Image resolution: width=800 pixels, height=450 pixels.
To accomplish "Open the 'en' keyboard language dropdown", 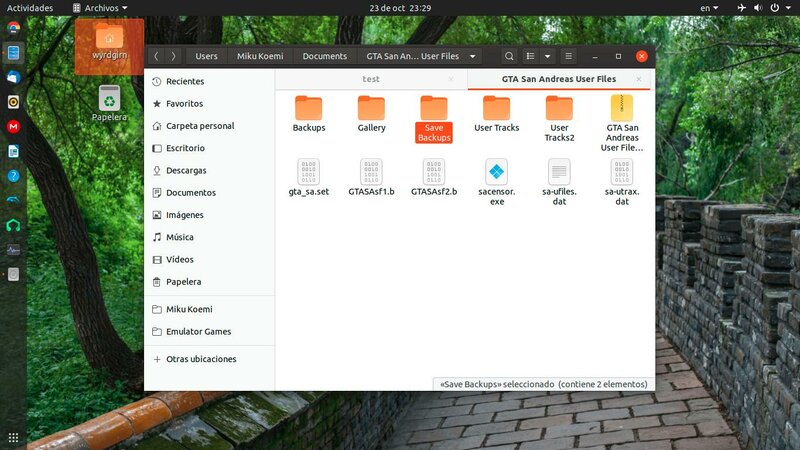I will [709, 7].
